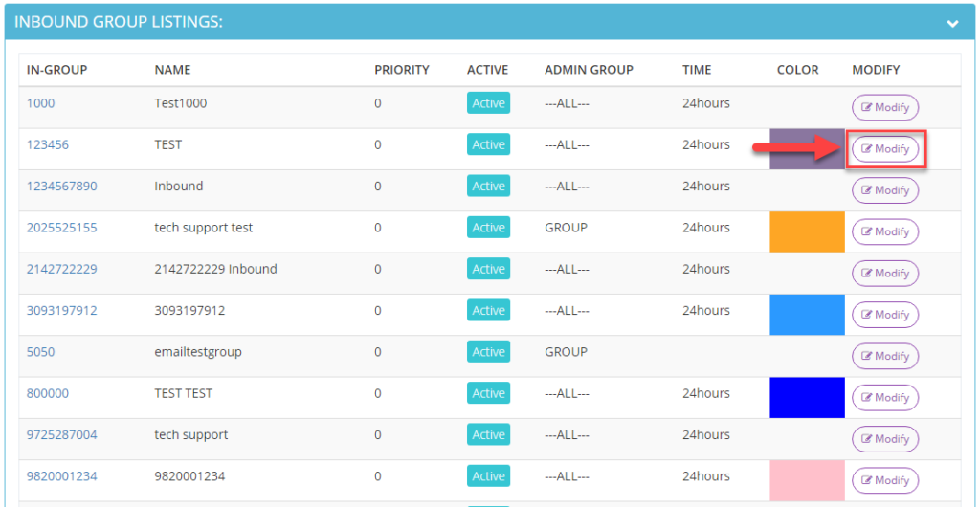Click '---ALL---' admin group in 800000 row
The image size is (980, 507).
(567, 393)
